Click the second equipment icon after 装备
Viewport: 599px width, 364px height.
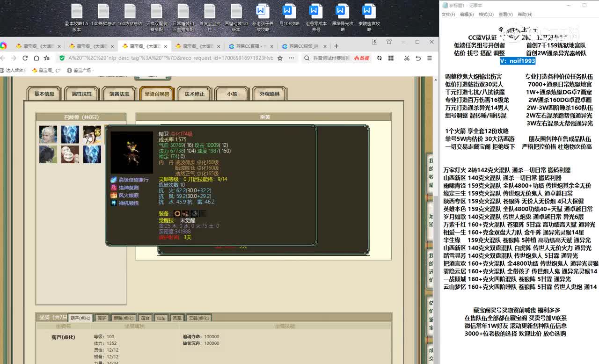coord(186,214)
